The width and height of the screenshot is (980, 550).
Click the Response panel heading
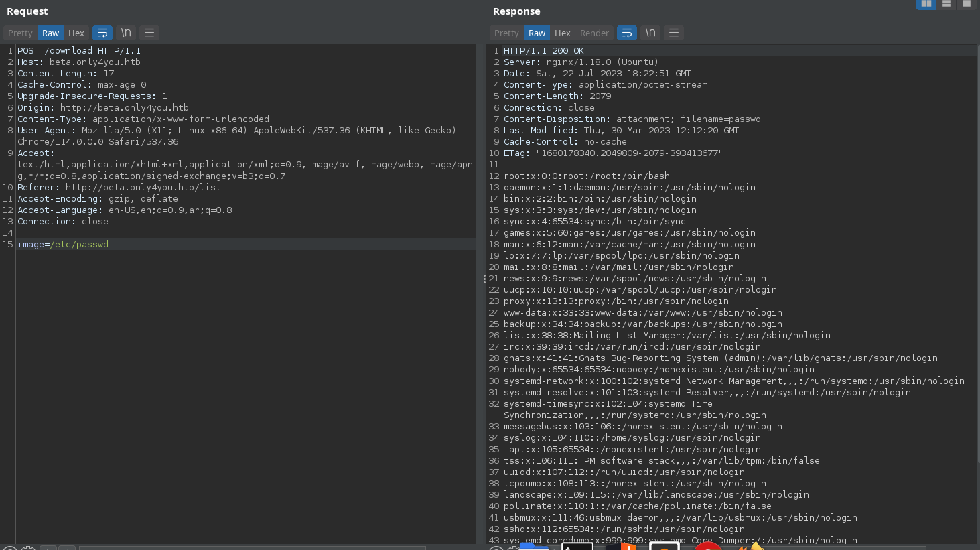(516, 11)
